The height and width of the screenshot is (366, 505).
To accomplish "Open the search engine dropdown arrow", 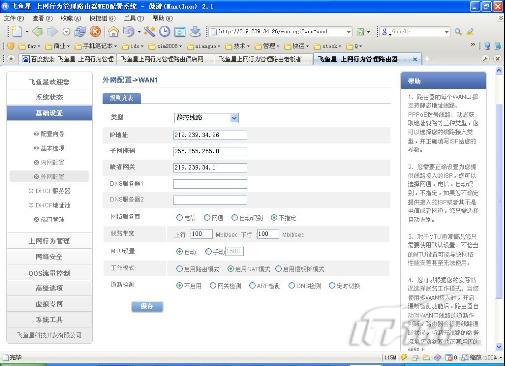I will coord(447,32).
